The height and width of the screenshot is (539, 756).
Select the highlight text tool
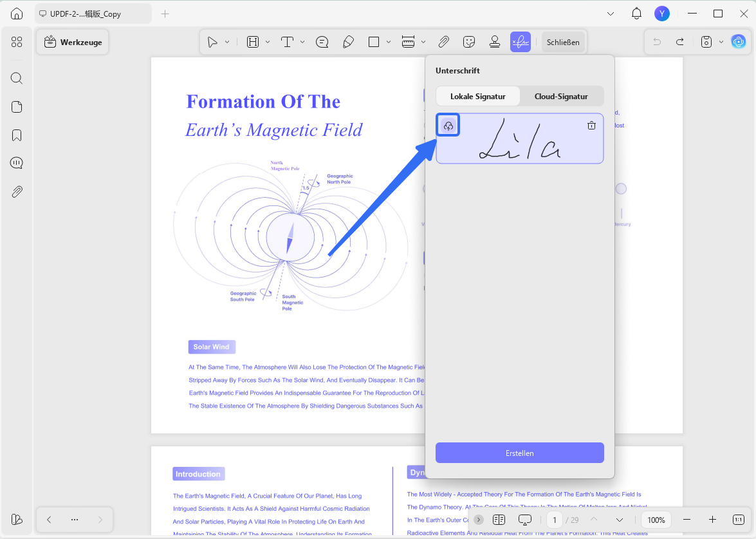(253, 42)
